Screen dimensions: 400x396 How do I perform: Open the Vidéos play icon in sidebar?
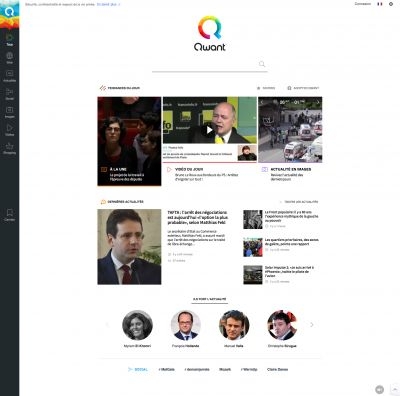pyautogui.click(x=9, y=128)
